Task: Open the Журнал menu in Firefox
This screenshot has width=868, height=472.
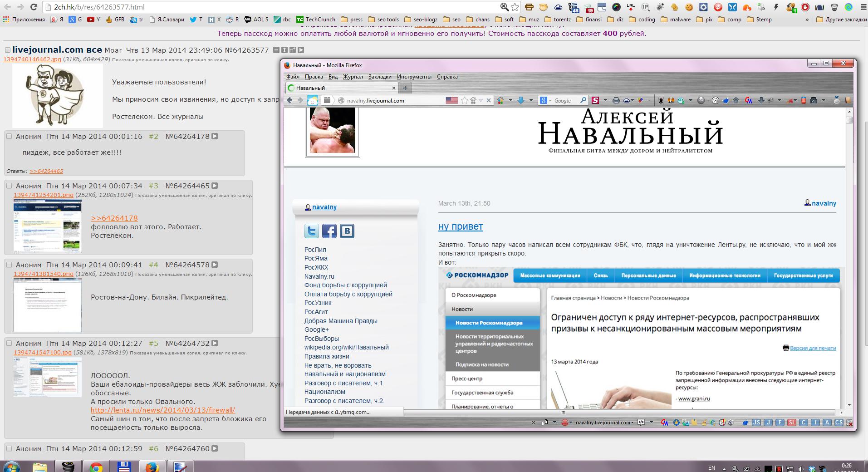Action: 353,77
